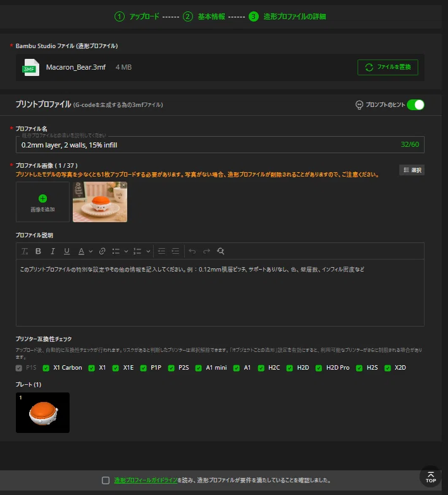
Task: Uncheck the P1P printer checkbox
Action: 144,368
